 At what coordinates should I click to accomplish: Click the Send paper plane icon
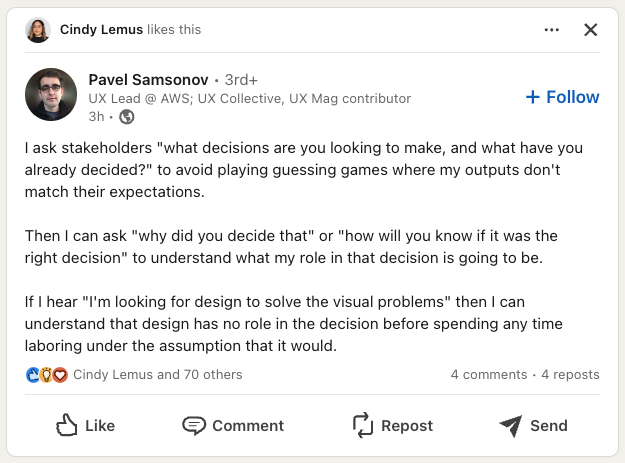click(x=511, y=425)
